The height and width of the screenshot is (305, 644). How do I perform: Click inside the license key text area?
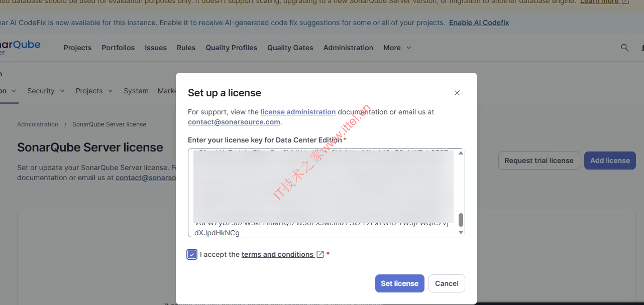click(321, 191)
